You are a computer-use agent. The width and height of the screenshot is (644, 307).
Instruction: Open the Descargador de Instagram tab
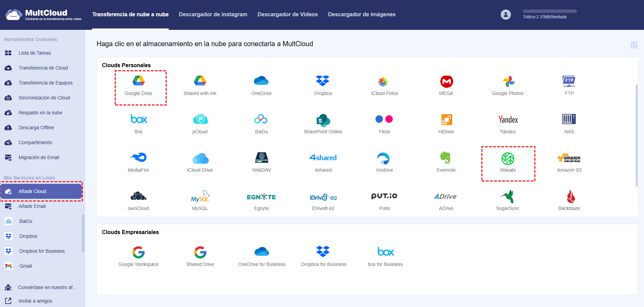point(213,14)
